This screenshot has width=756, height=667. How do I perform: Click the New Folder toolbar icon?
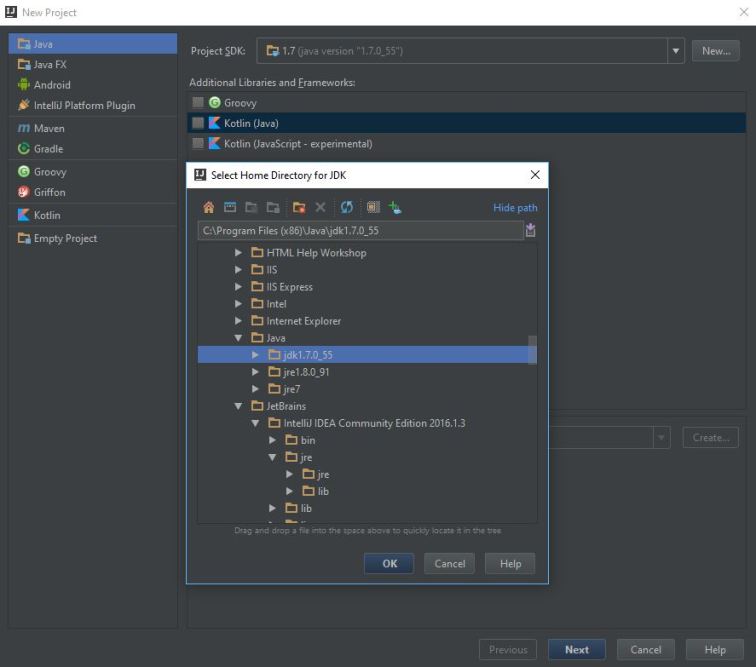[299, 207]
